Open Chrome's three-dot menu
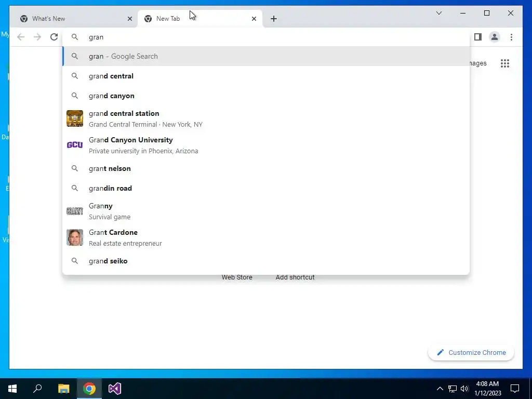 click(x=511, y=37)
